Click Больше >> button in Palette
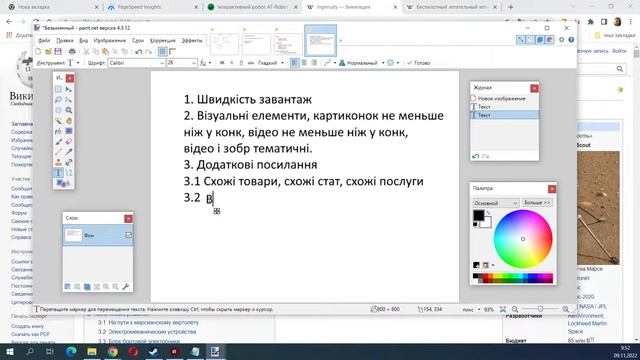 [537, 202]
